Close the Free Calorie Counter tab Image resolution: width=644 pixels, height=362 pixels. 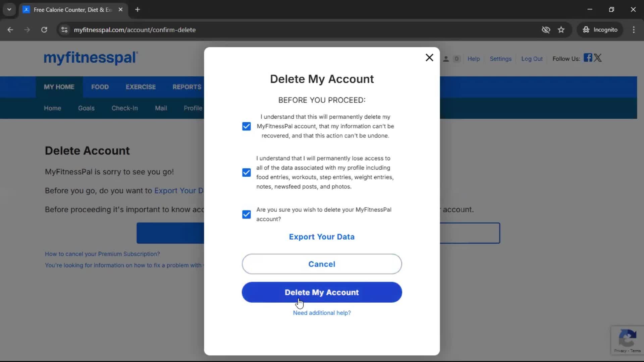point(120,10)
